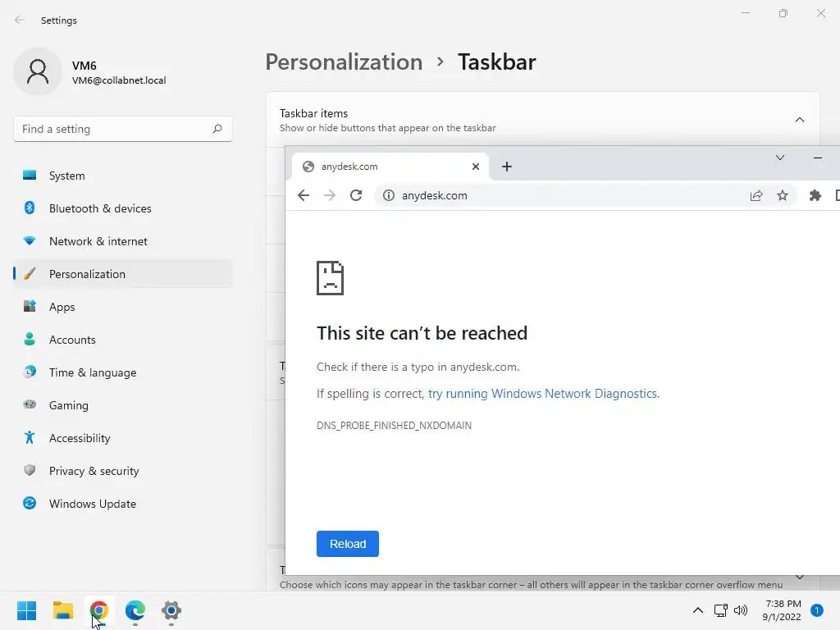Open Windows Update settings

[123, 504]
